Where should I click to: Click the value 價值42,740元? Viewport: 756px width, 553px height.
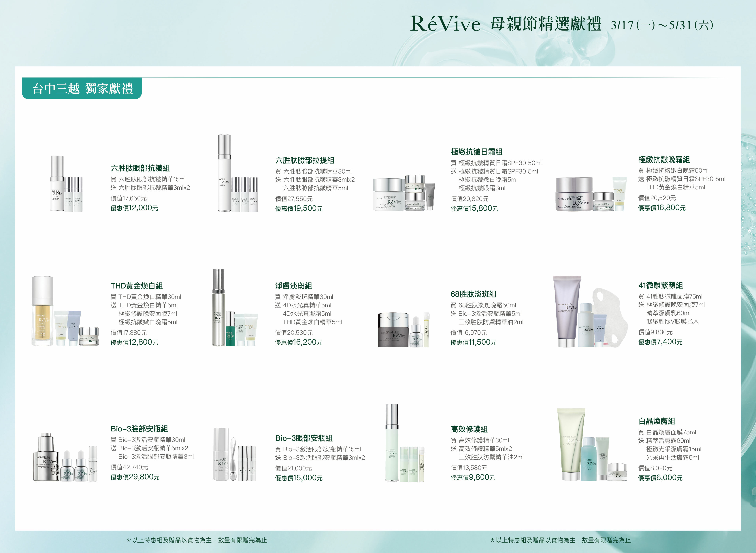129,467
